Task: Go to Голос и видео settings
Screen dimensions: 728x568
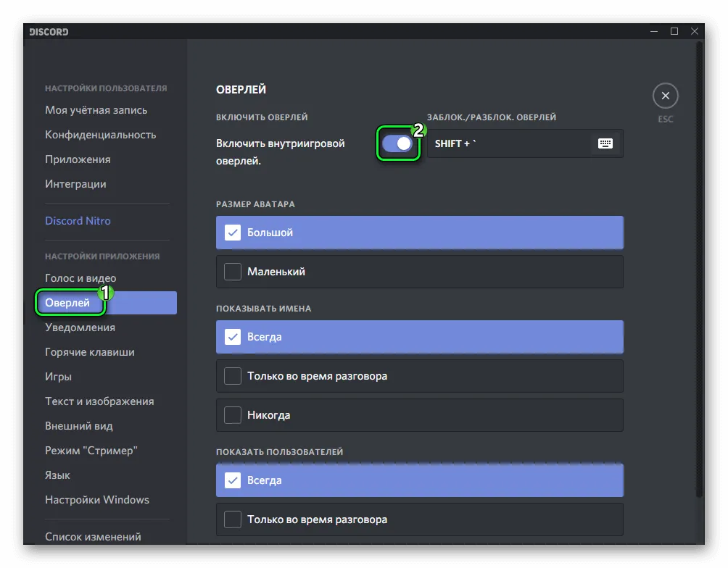Action: (x=80, y=278)
